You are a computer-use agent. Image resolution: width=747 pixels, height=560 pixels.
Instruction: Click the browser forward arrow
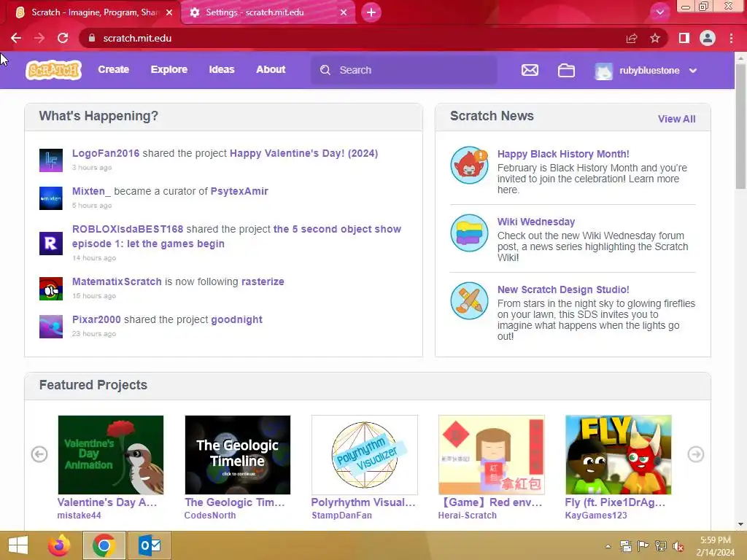tap(39, 38)
